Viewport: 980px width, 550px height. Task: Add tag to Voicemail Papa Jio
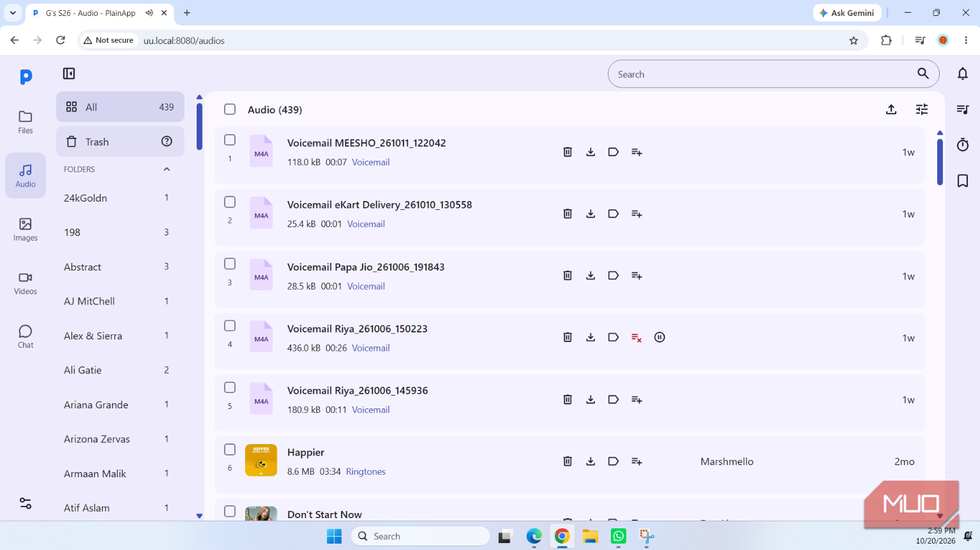(x=614, y=276)
